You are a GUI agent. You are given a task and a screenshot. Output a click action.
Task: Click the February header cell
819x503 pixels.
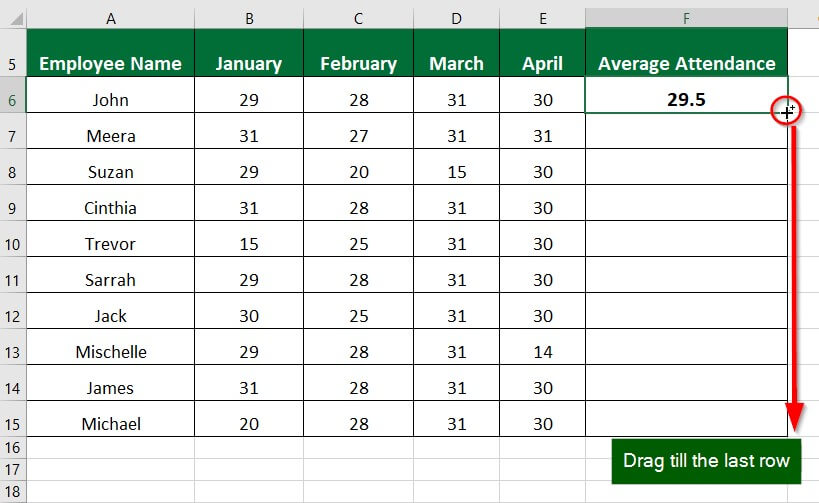[358, 63]
